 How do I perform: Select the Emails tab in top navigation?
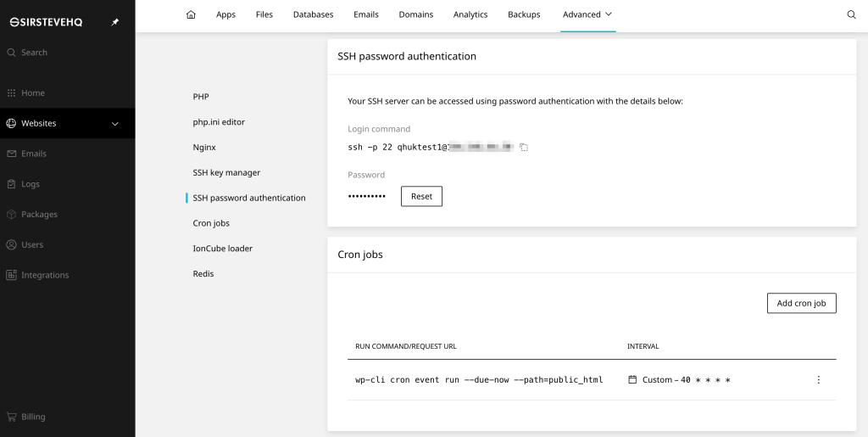[366, 14]
